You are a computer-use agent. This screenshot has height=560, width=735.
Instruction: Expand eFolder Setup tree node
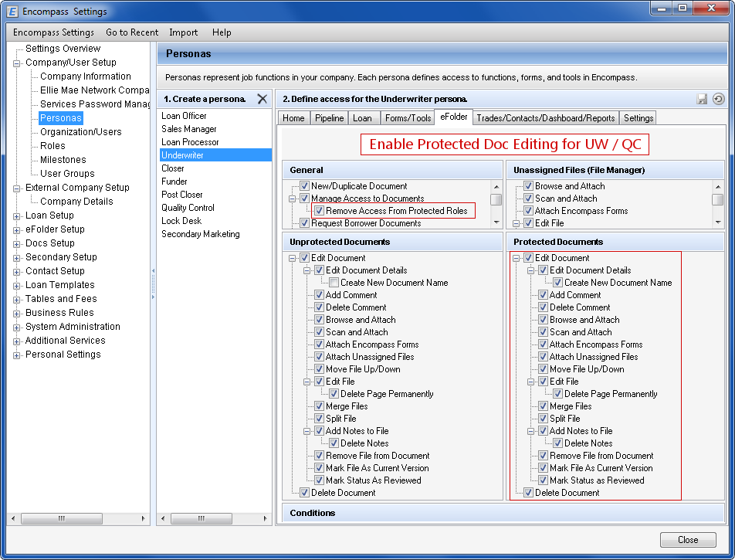click(16, 230)
